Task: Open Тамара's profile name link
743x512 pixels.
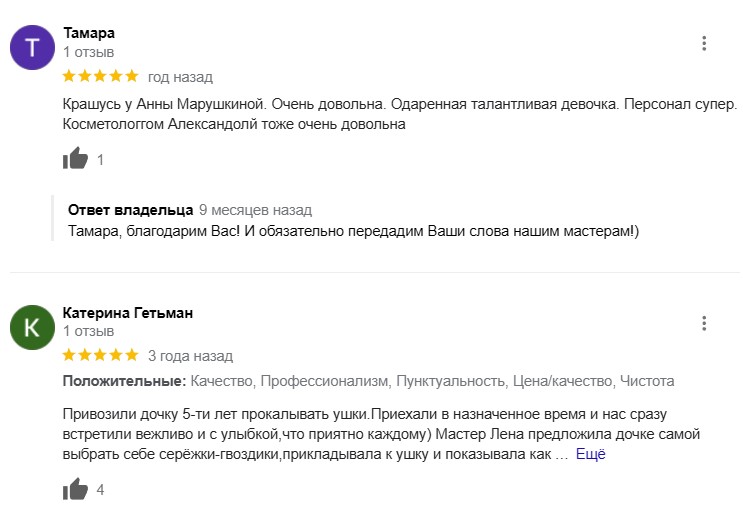Action: 89,33
